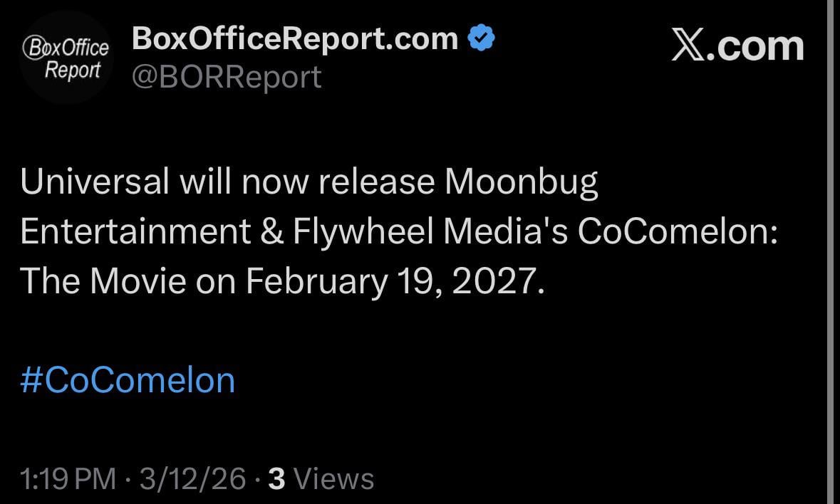840x504 pixels.
Task: Click the word Universal in the tweet
Action: 95,183
